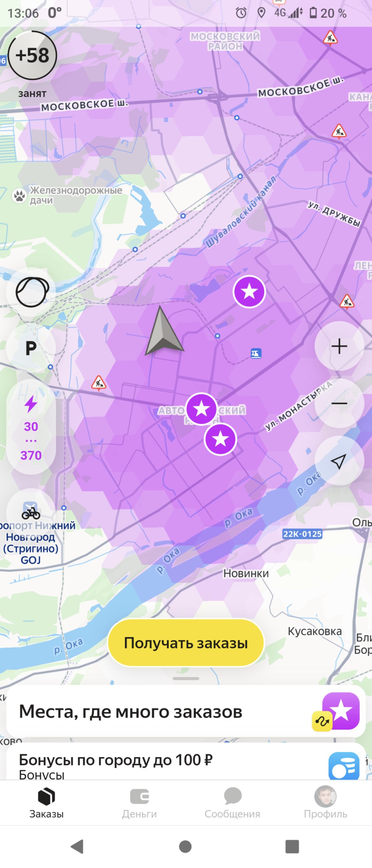The width and height of the screenshot is (372, 868).
Task: Tap the roadworks sign near Автозаводский район
Action: point(99,383)
